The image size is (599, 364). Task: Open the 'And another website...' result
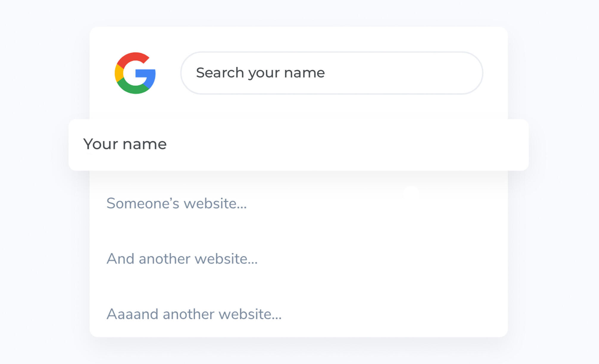[182, 259]
